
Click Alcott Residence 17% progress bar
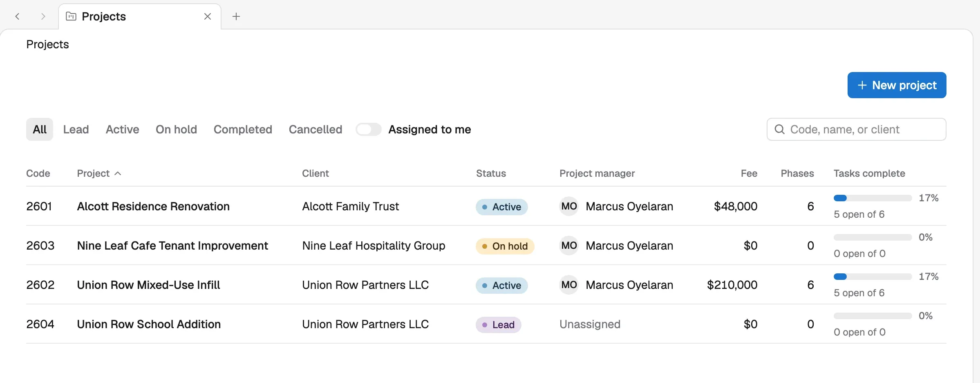[x=873, y=198]
